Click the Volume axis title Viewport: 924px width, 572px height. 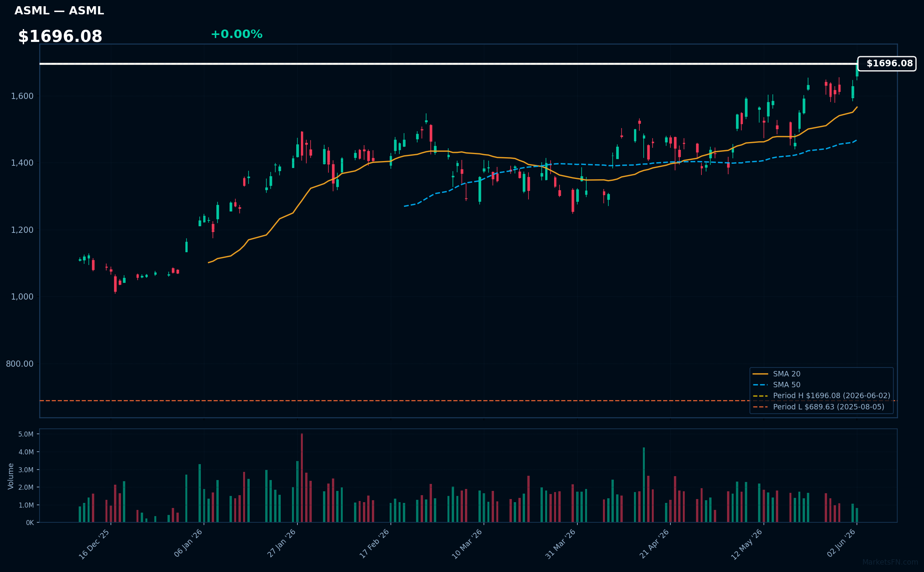tap(11, 476)
